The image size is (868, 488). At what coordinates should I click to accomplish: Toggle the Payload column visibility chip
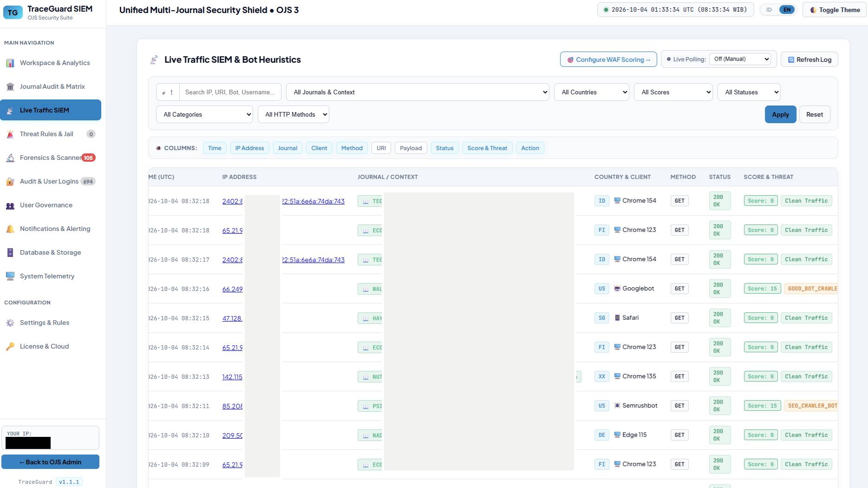click(x=411, y=148)
